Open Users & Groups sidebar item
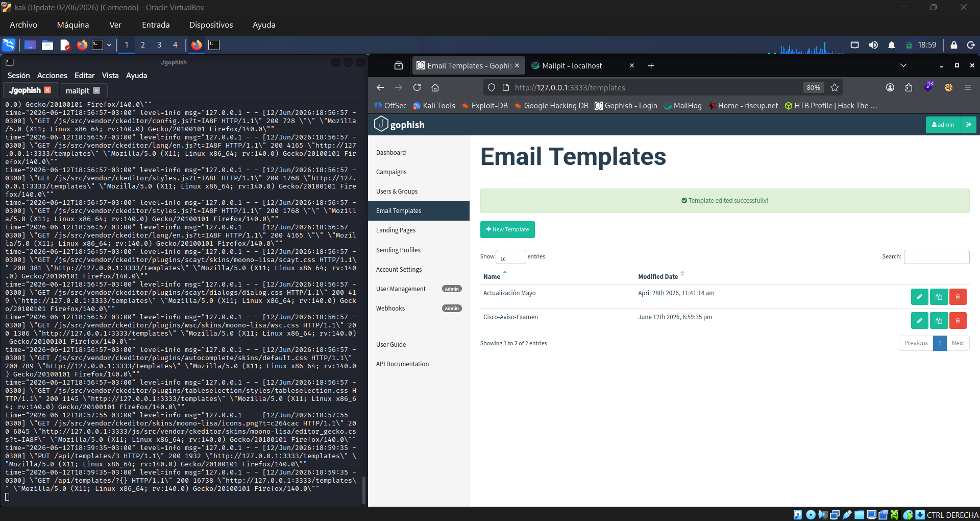Image resolution: width=980 pixels, height=521 pixels. 397,192
